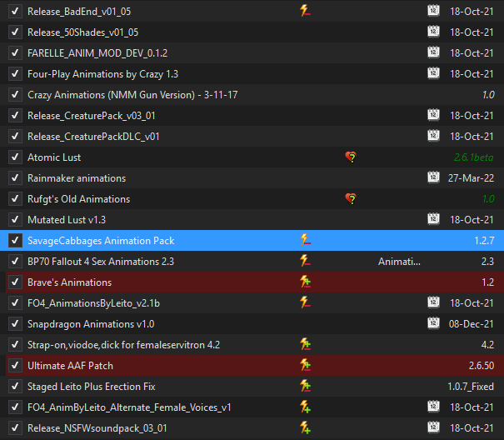Screen dimensions: 504x440
Task: Toggle the Ultimate AAF Patch checkbox
Action: (15, 366)
